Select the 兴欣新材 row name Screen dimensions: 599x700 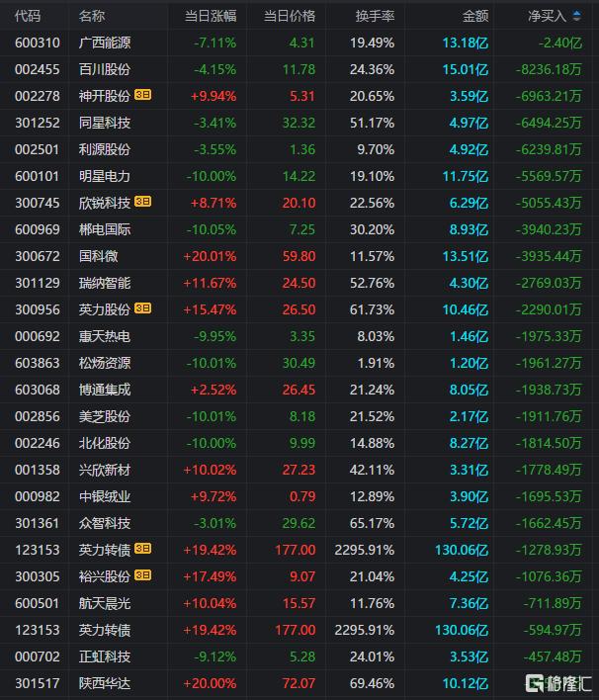click(x=105, y=470)
